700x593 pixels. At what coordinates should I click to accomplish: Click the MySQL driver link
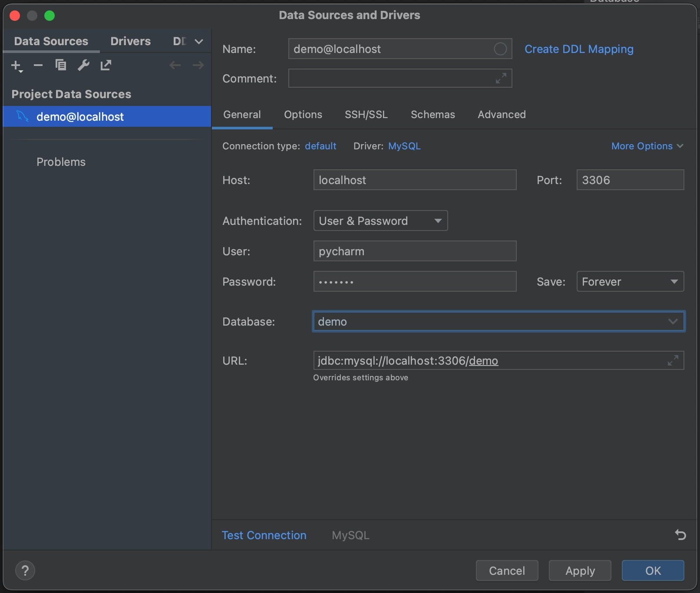coord(404,146)
